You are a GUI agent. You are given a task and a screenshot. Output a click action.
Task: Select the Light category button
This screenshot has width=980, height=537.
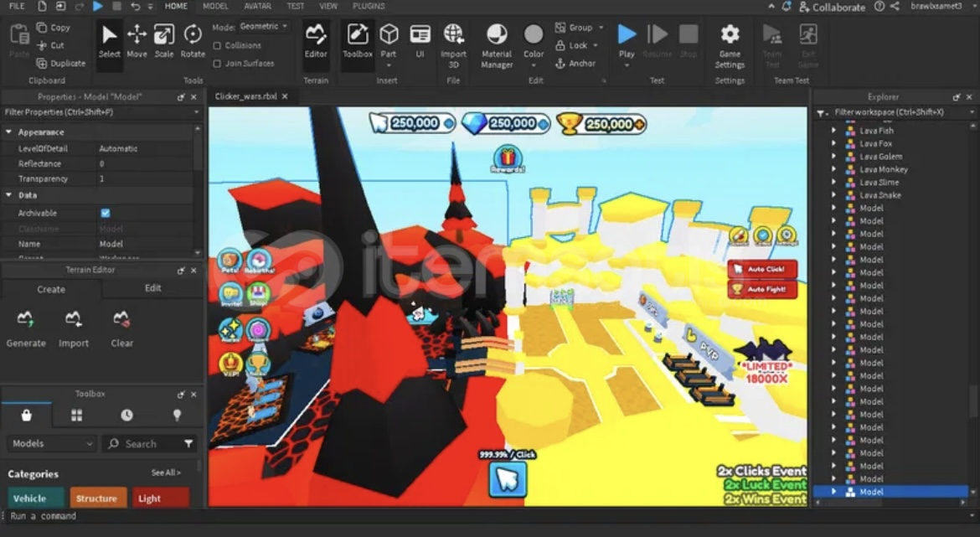[x=160, y=498]
